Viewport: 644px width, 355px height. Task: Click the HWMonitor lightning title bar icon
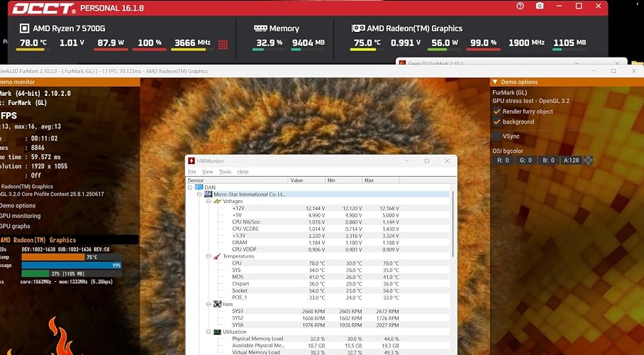191,161
